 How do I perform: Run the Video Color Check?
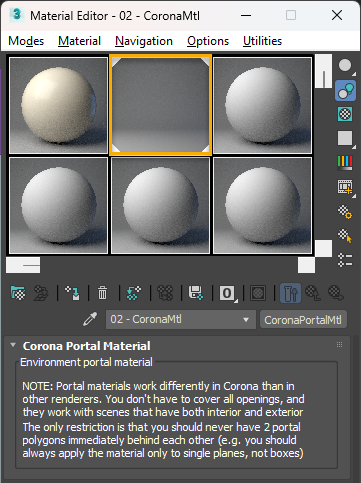[345, 163]
